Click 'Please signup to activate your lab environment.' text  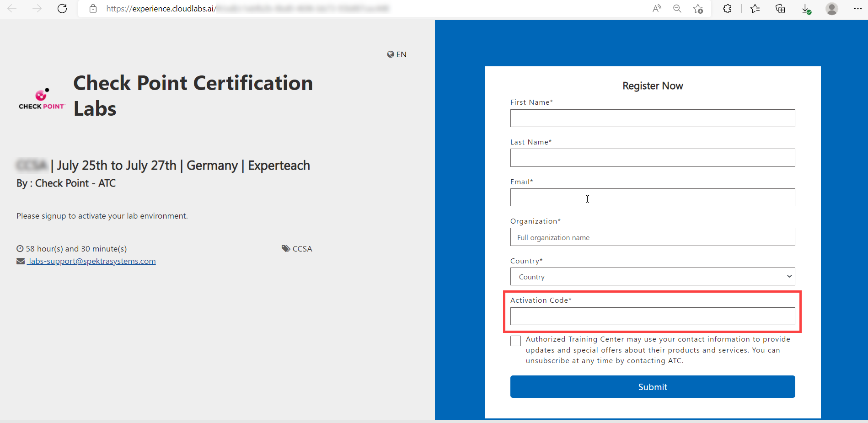[x=102, y=216]
